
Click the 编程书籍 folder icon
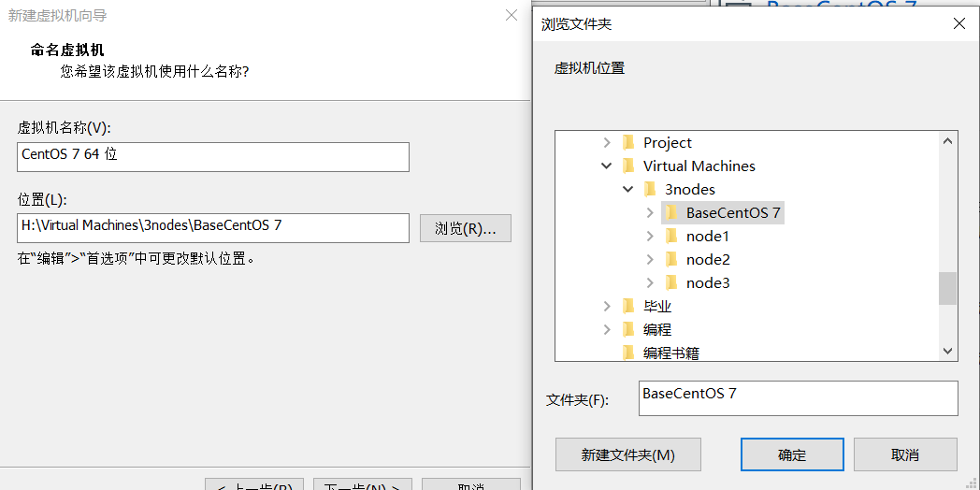tap(628, 353)
